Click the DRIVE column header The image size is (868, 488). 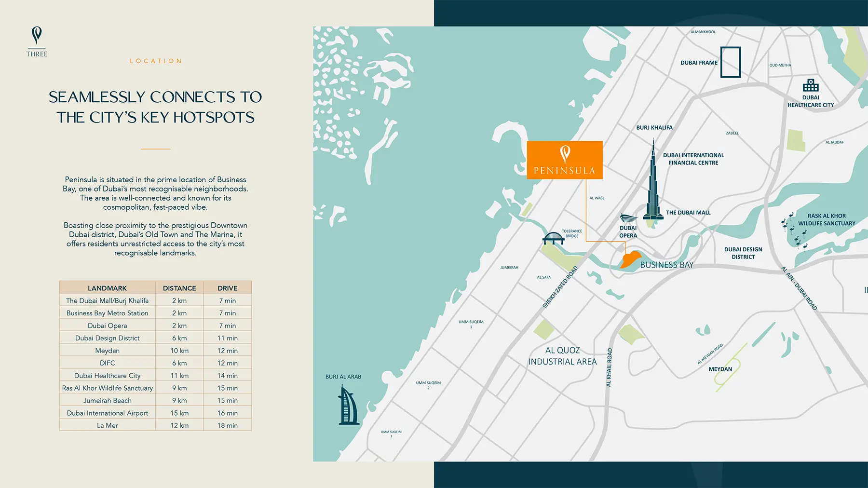click(x=227, y=288)
